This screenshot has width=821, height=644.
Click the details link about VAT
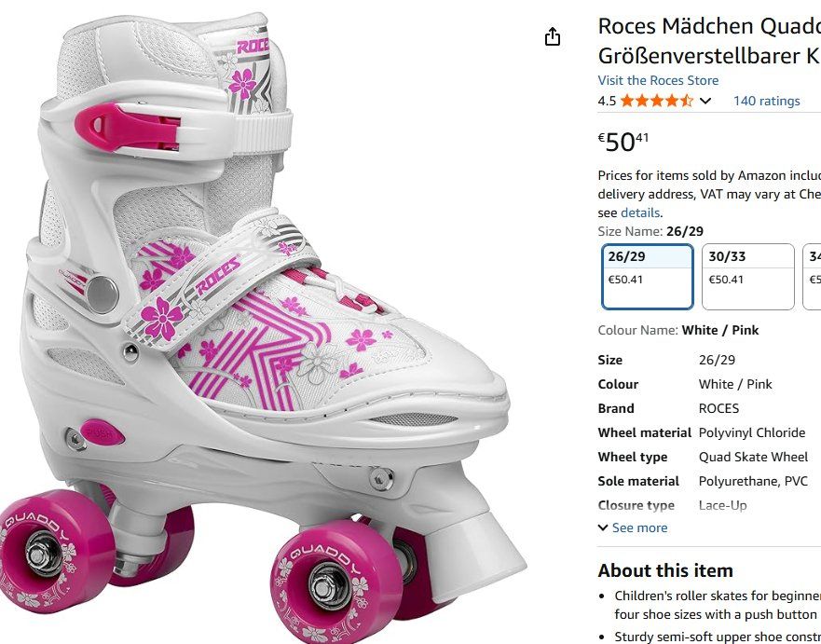[x=640, y=212]
